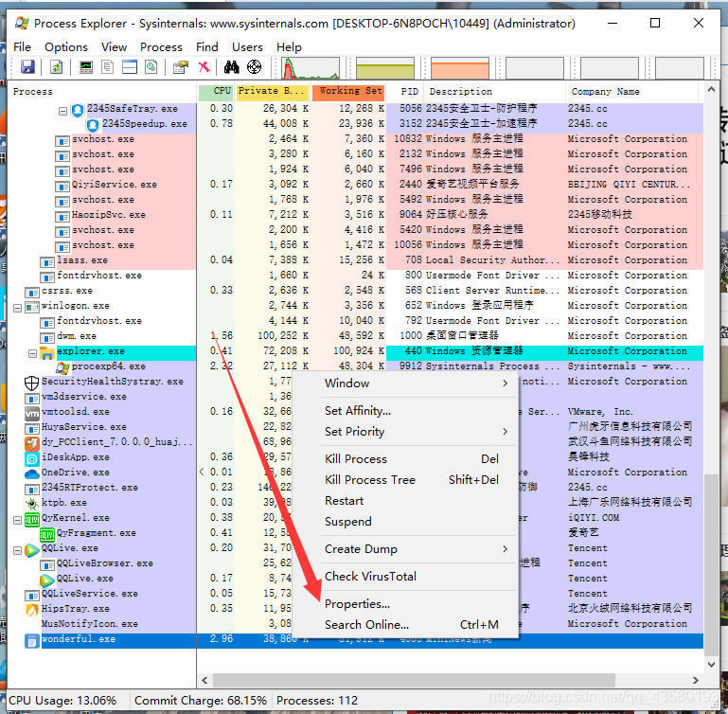The width and height of the screenshot is (728, 714).
Task: Collapse the winlogon.exe tree node
Action: coord(18,308)
